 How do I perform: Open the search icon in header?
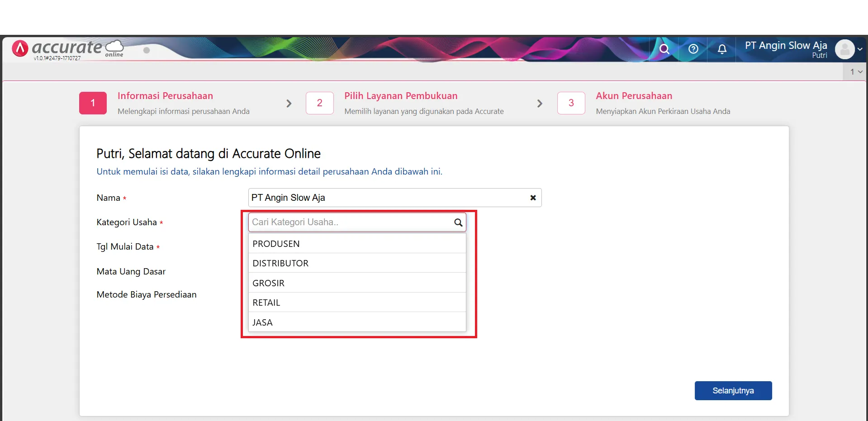tap(664, 49)
